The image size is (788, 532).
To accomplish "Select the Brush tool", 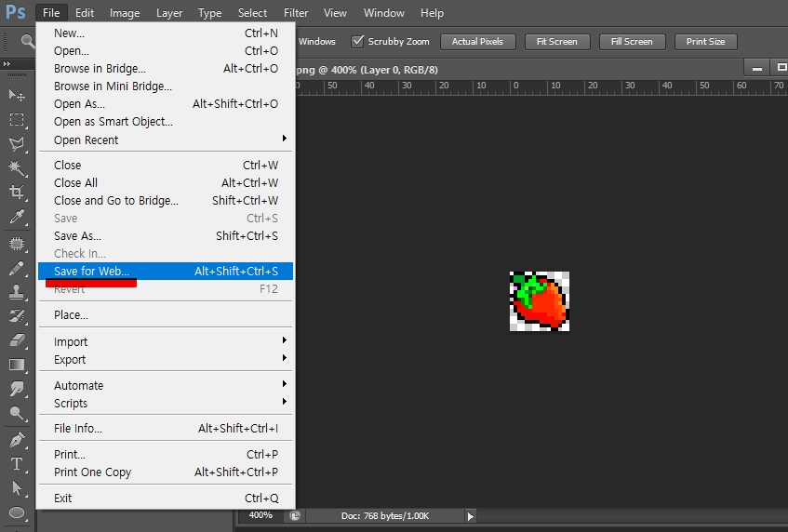I will [x=17, y=268].
